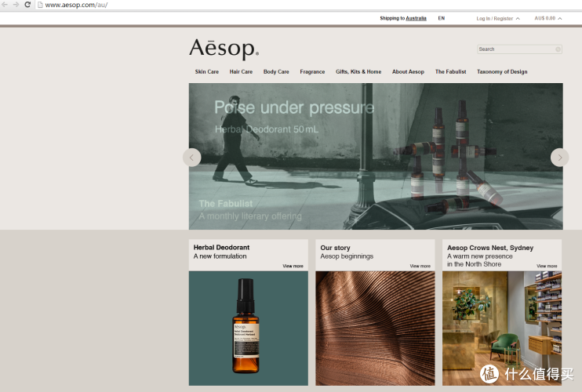582x392 pixels.
Task: Click the Aesop logo
Action: tap(224, 49)
